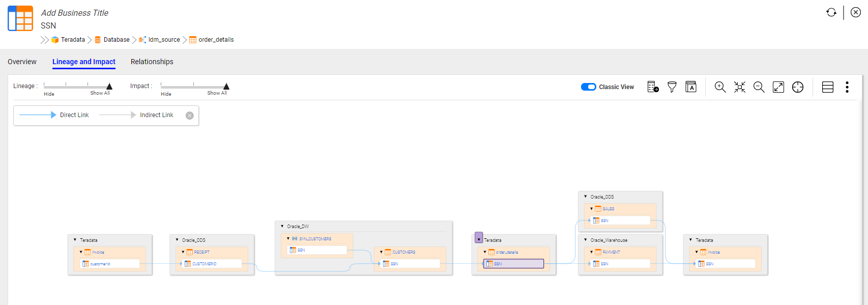Select the SSN column under CUSTOMERS

[x=410, y=264]
